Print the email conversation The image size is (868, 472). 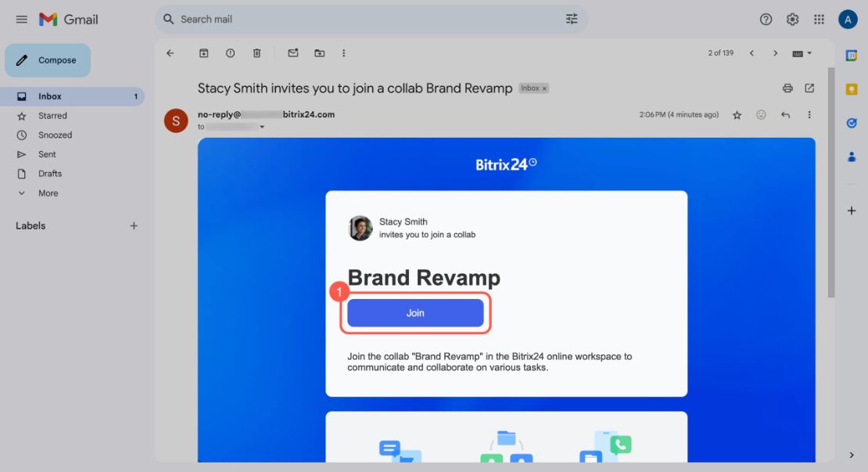click(787, 88)
